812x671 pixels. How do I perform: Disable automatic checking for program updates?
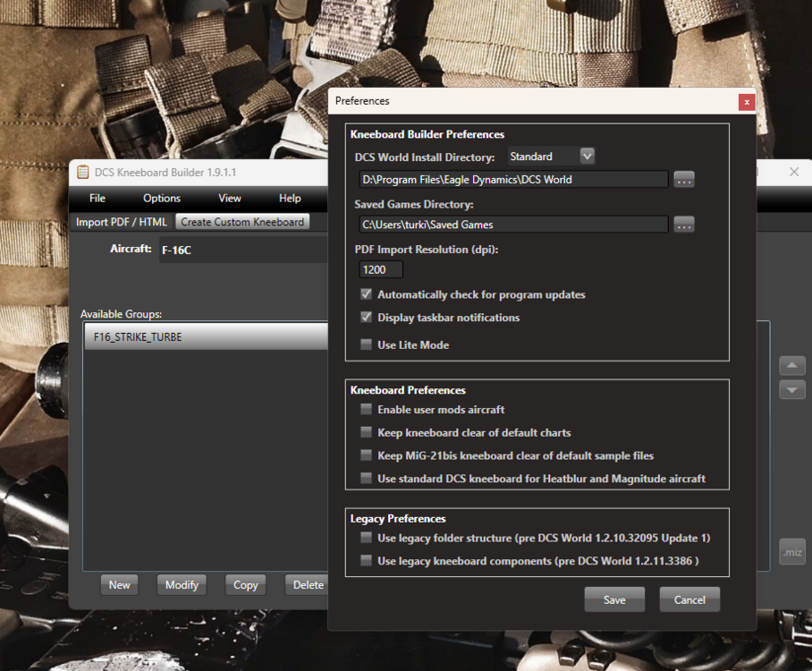coord(366,294)
